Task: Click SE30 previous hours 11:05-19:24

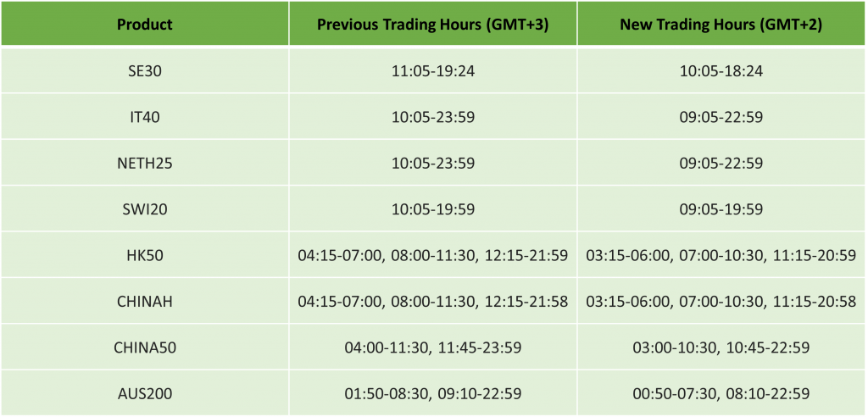Action: pyautogui.click(x=432, y=71)
